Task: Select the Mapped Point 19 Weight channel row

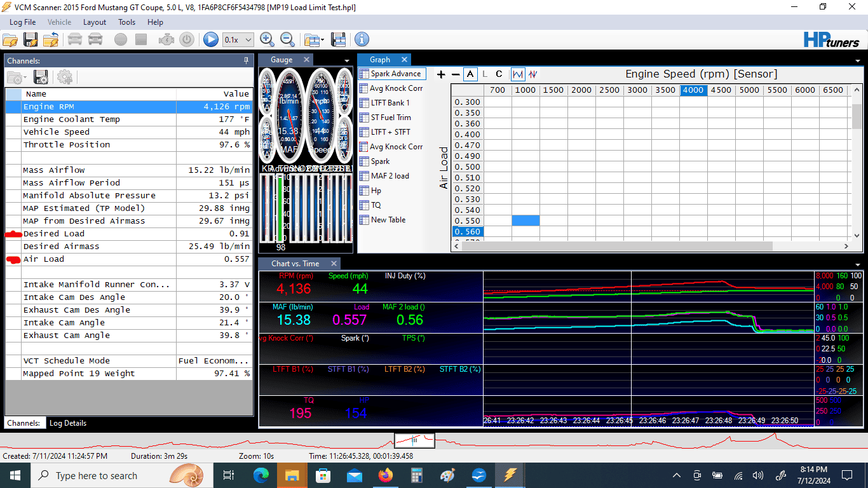Action: 129,374
